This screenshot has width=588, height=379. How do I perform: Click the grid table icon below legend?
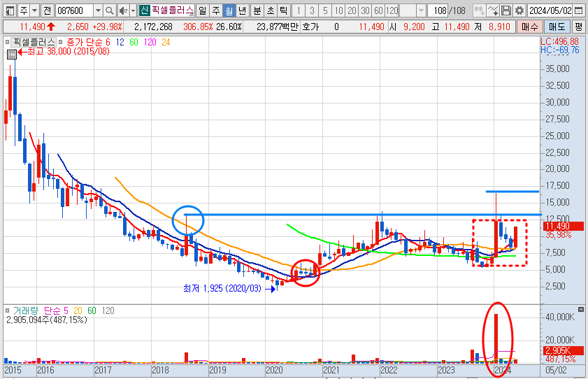coord(12,55)
